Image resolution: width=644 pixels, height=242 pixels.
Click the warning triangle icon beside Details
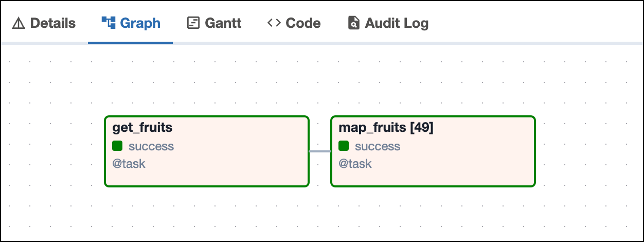click(x=19, y=23)
